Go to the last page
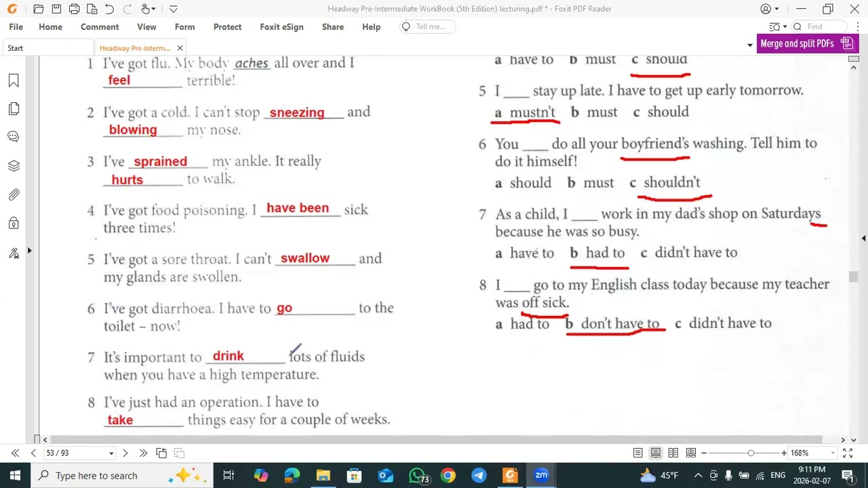868x488 pixels. [143, 453]
